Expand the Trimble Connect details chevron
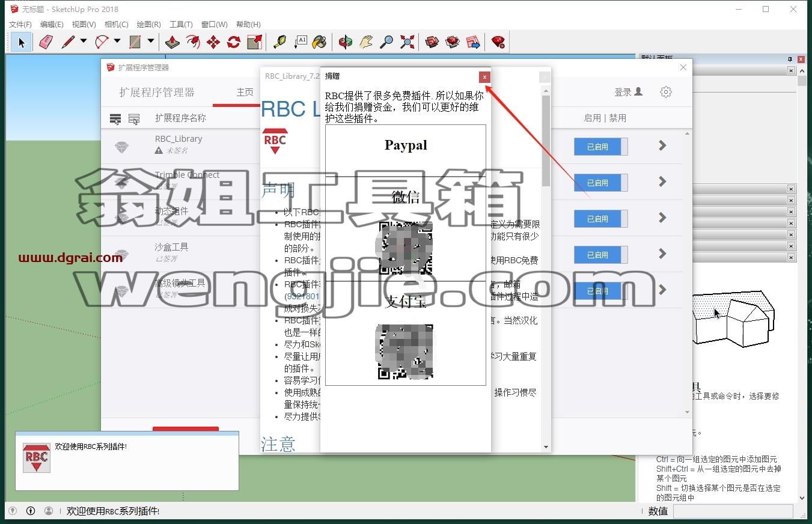Viewport: 812px width, 524px height. coord(662,181)
